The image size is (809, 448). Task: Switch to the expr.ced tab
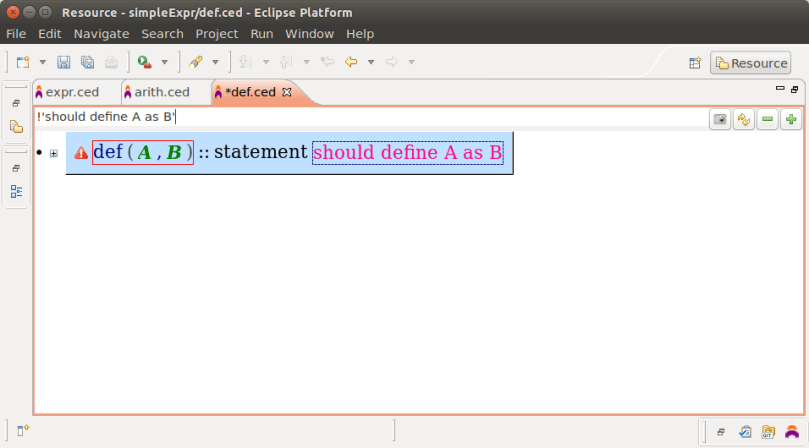(72, 92)
